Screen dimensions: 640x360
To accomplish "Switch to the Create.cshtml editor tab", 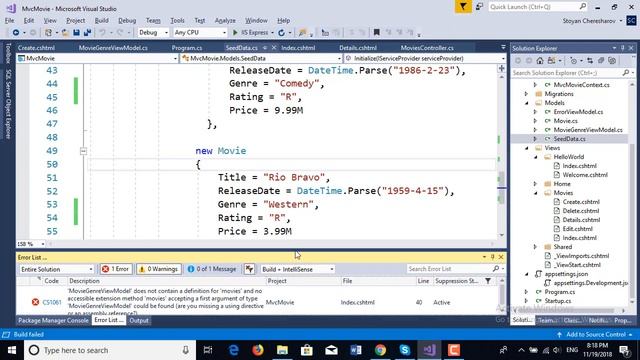I will (x=36, y=48).
